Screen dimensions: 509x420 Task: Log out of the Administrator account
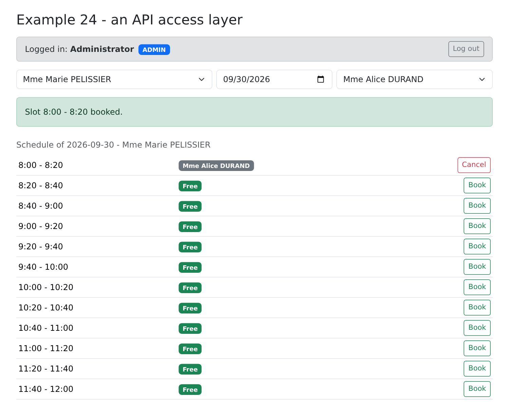point(466,49)
